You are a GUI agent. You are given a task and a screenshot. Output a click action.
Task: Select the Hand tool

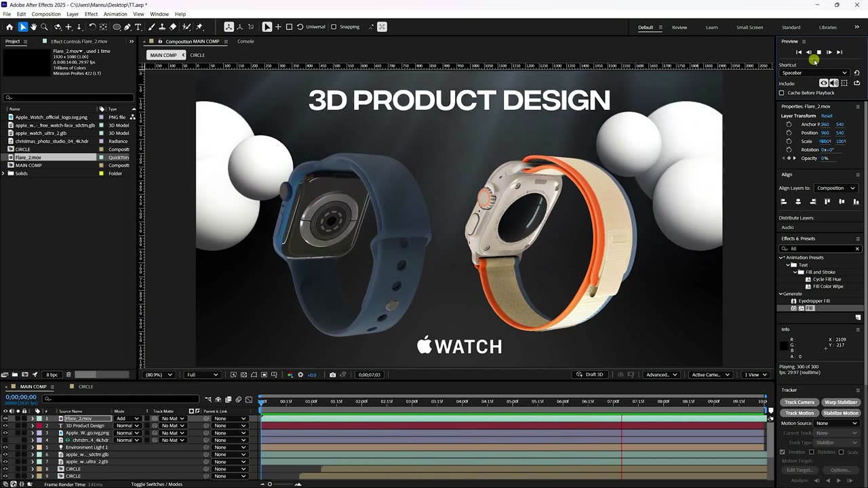click(x=33, y=27)
